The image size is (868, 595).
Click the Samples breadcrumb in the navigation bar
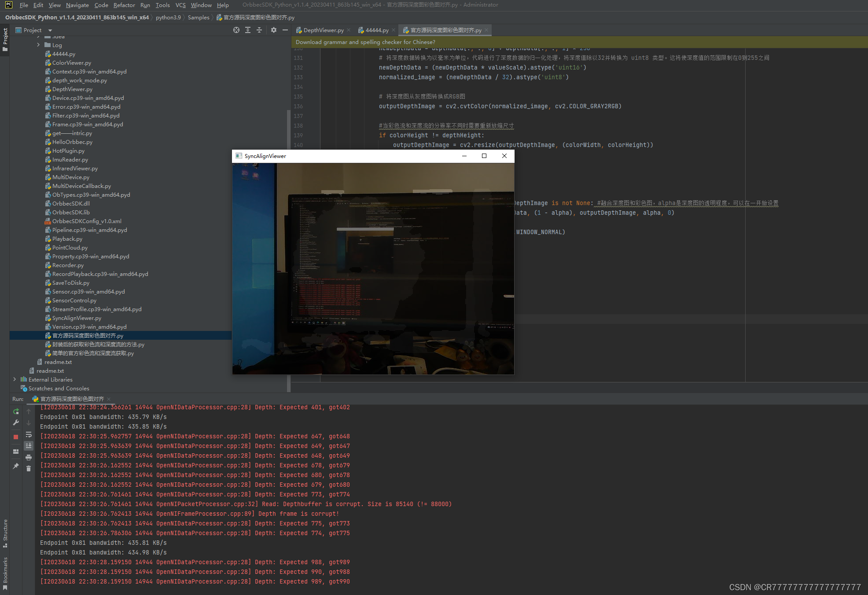199,18
